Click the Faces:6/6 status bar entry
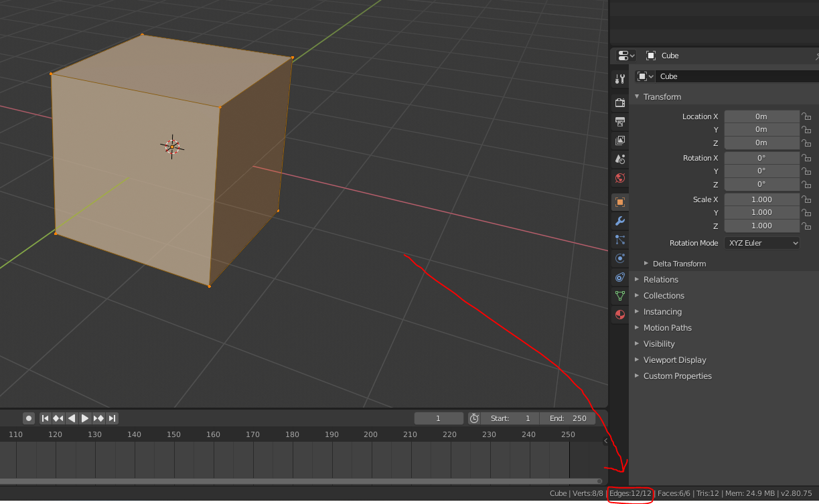This screenshot has width=819, height=504. click(674, 493)
